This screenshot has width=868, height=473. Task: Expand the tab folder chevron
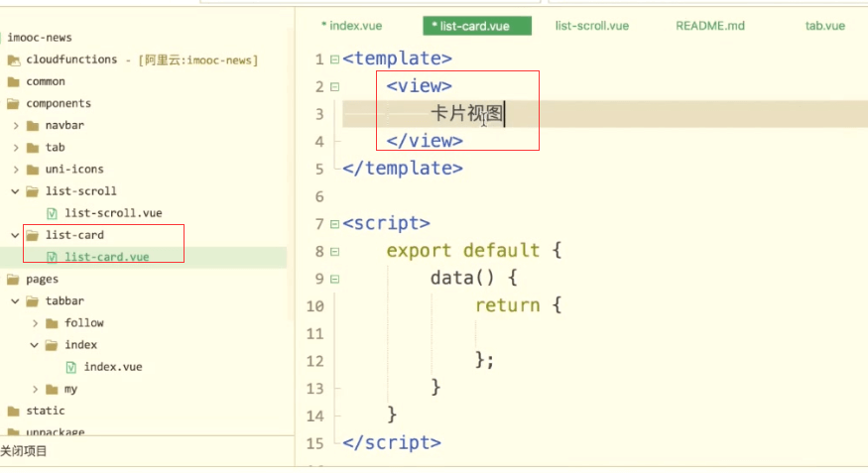(x=16, y=148)
